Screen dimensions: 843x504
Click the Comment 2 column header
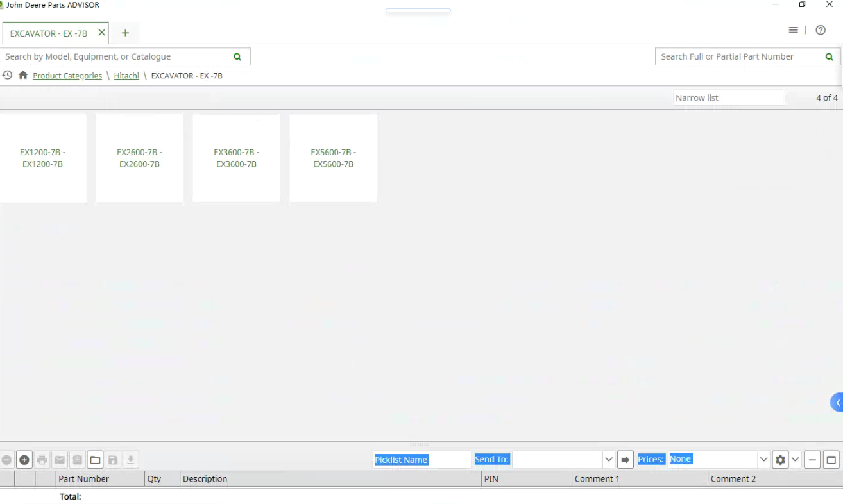(x=774, y=479)
